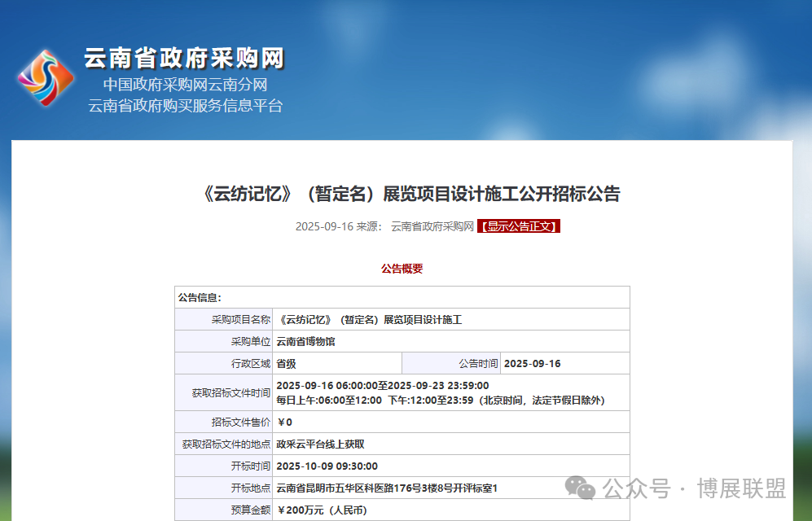The image size is (812, 521).
Task: Click the 预算金额 label cell
Action: 224,510
